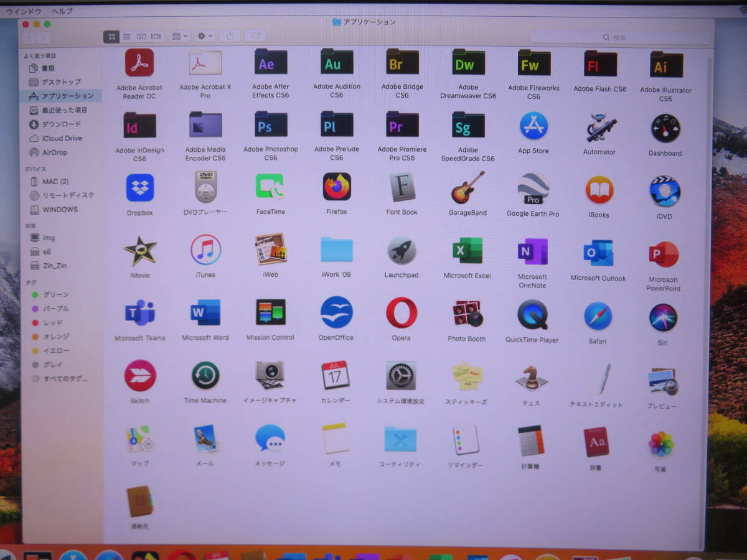Select the Microsoft OneNote icon

click(533, 252)
